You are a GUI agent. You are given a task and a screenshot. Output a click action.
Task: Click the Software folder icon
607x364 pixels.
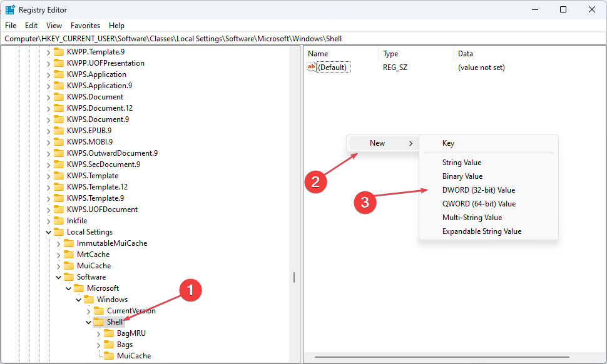tap(69, 276)
